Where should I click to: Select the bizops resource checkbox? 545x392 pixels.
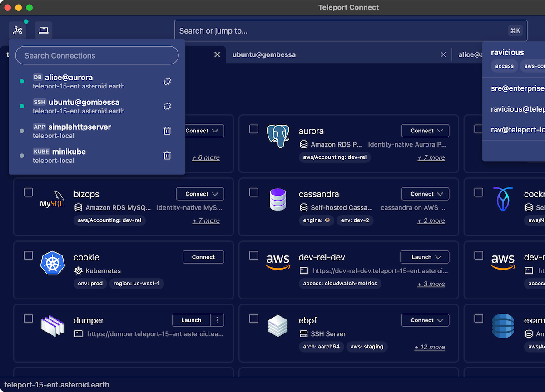pos(28,192)
